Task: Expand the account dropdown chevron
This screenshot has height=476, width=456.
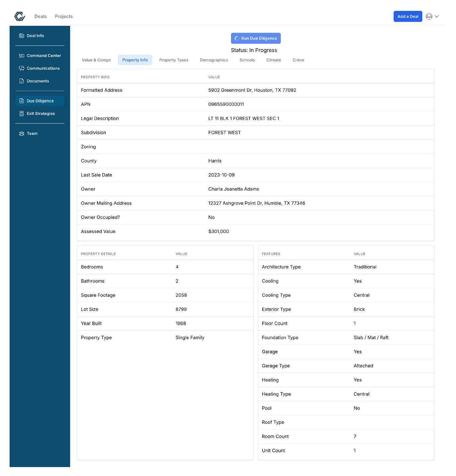Action: 437,16
